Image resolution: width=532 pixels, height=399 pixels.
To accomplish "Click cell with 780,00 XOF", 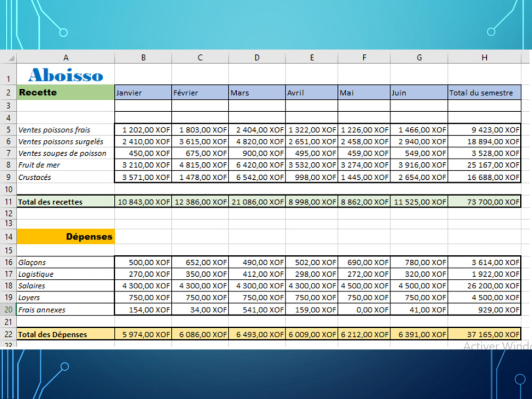I will coord(419,262).
